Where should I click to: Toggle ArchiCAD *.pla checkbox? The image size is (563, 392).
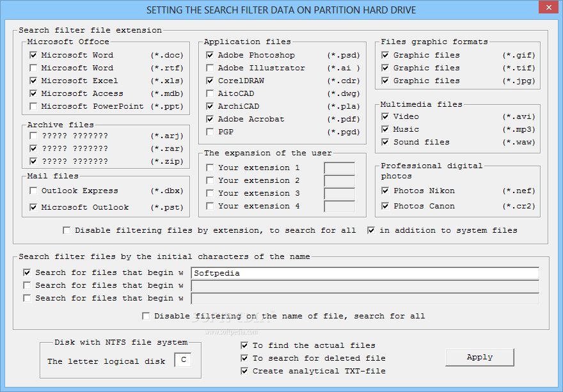click(210, 106)
